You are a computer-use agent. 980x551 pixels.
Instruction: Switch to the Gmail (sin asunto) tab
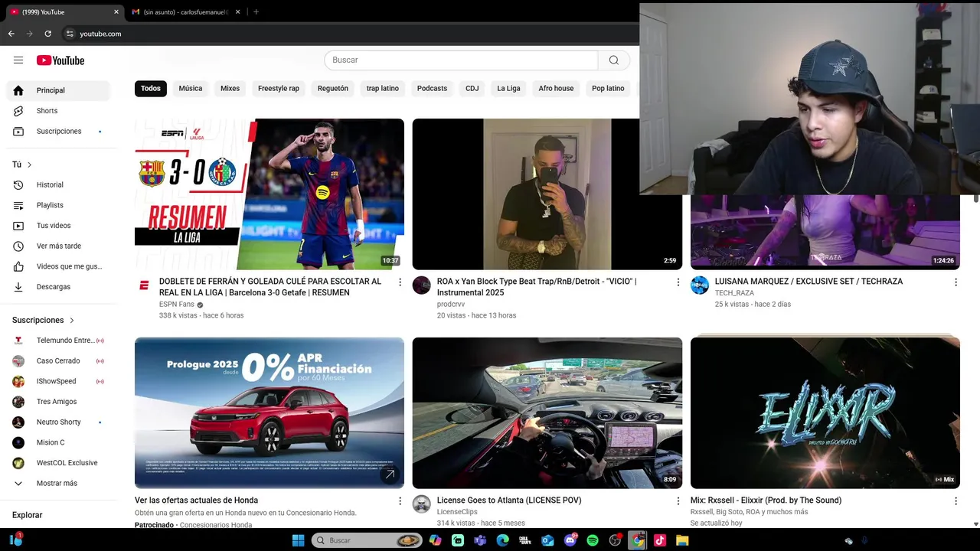tap(185, 12)
